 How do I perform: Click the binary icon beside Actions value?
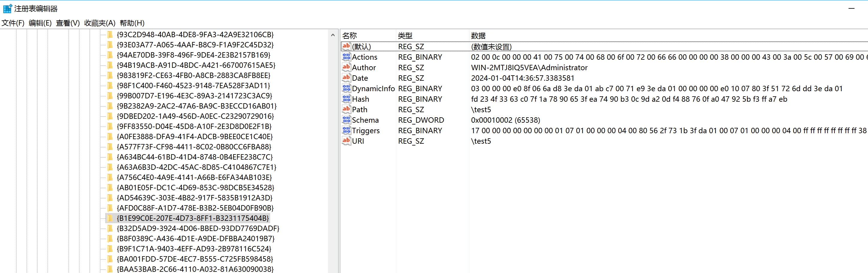(x=346, y=57)
